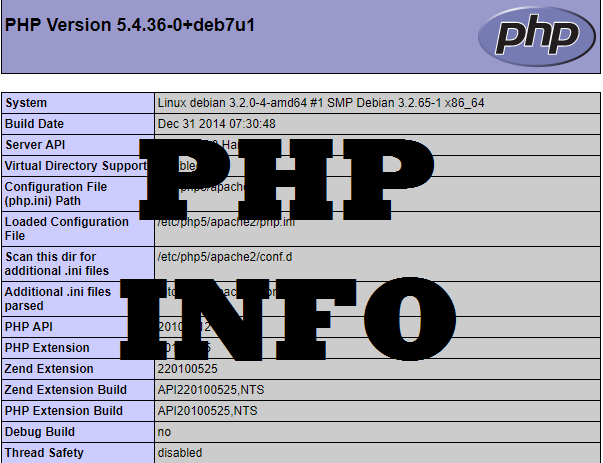This screenshot has height=463, width=603.
Task: Select the Zend Extension Build label
Action: coord(65,390)
